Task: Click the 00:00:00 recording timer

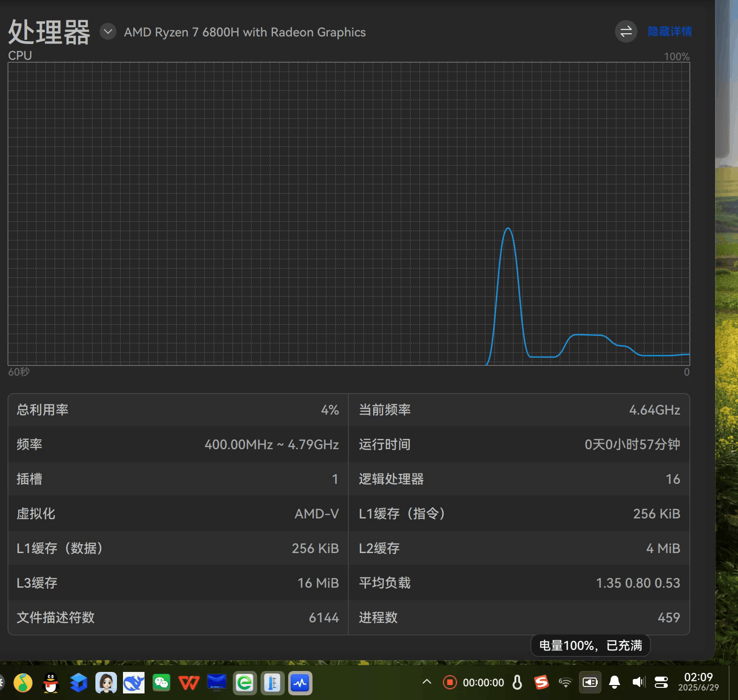Action: (x=484, y=683)
